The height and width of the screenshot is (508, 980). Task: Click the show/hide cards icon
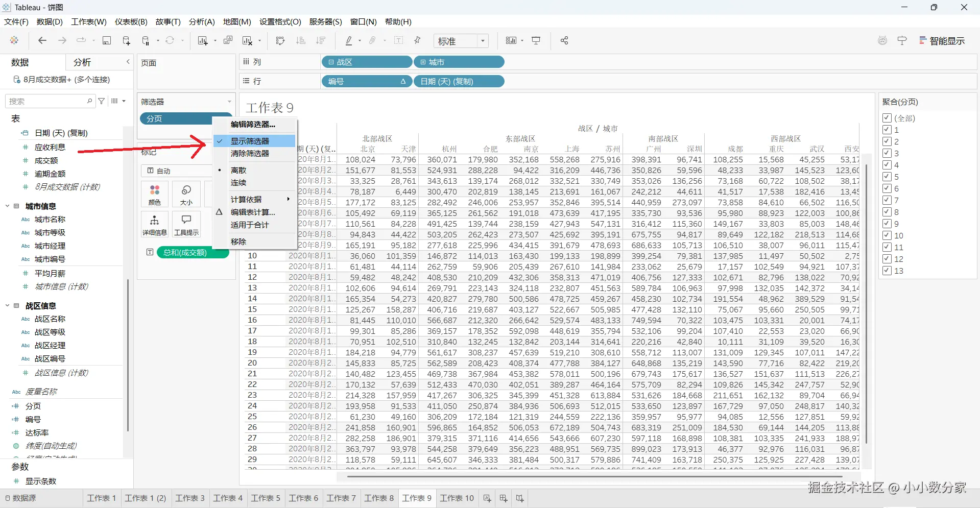[511, 40]
